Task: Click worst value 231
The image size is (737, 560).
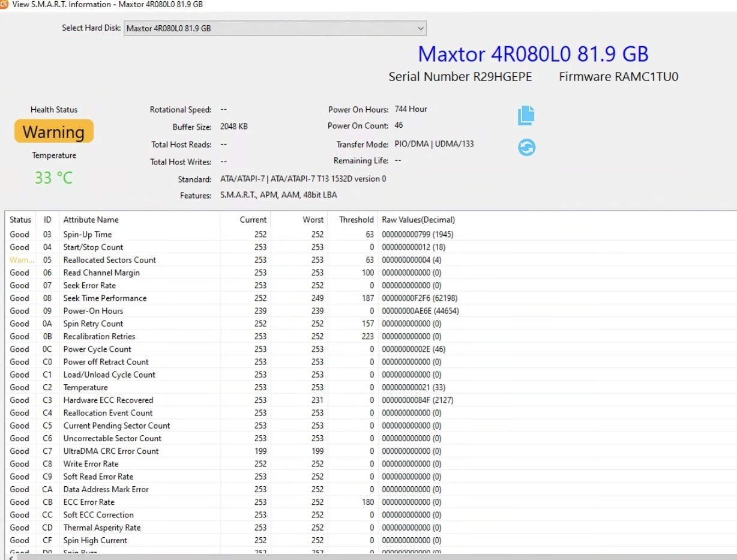Action: pos(317,400)
